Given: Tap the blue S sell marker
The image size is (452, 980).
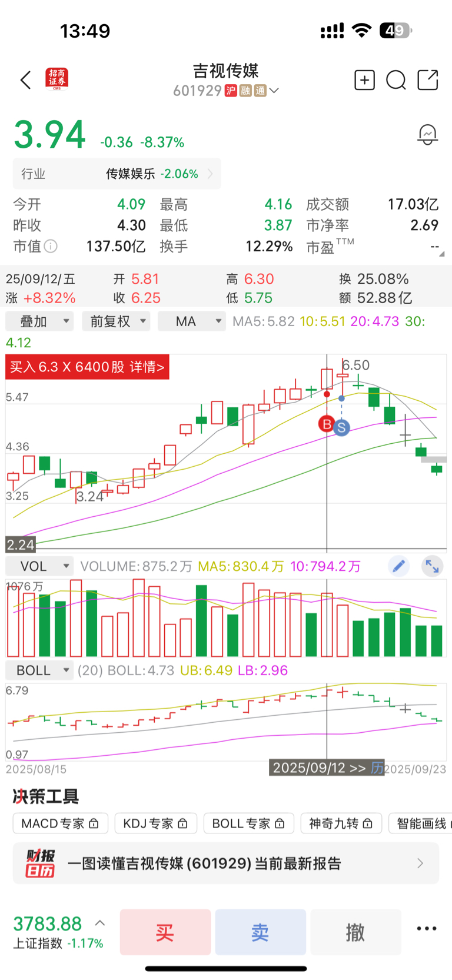Looking at the screenshot, I should [x=341, y=427].
